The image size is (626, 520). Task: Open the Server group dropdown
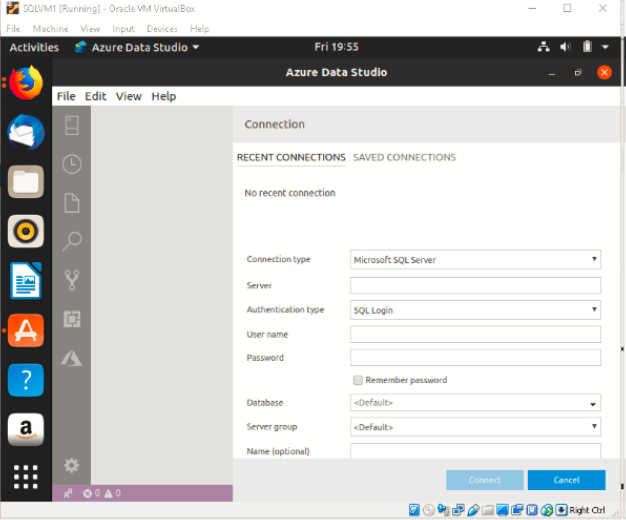tap(475, 427)
